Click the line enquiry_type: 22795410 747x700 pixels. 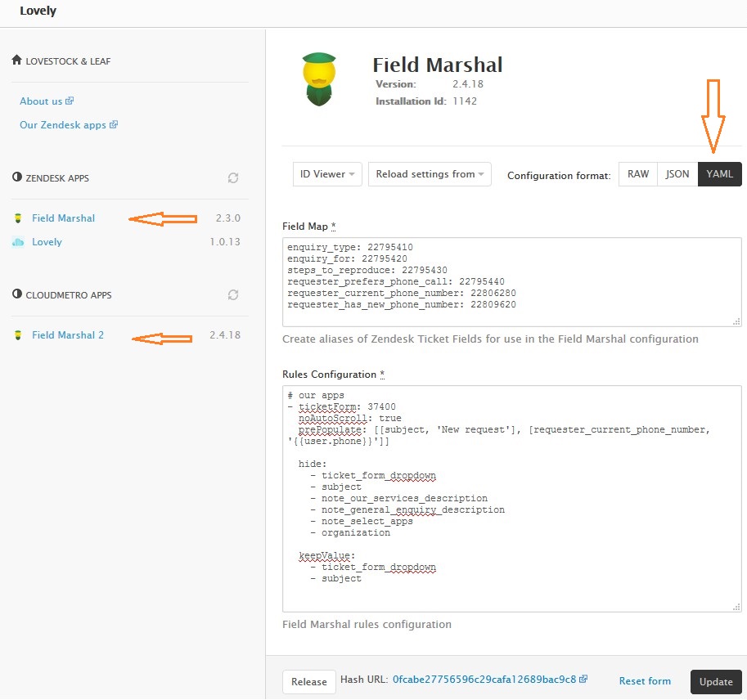coord(350,247)
